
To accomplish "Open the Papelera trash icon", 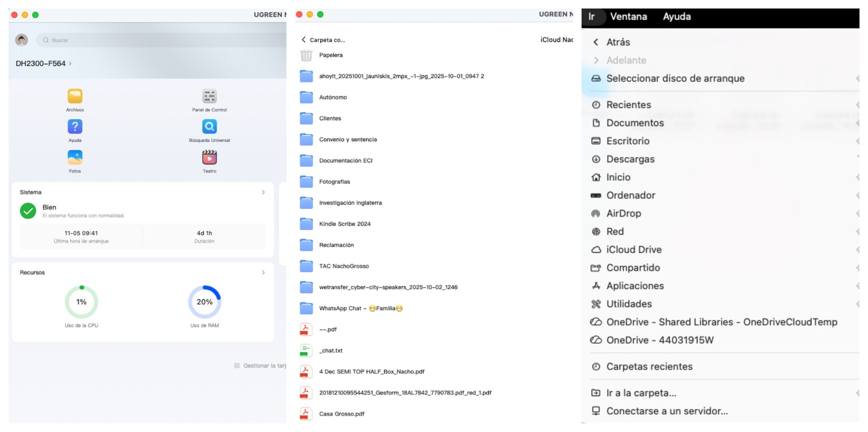I will click(306, 55).
